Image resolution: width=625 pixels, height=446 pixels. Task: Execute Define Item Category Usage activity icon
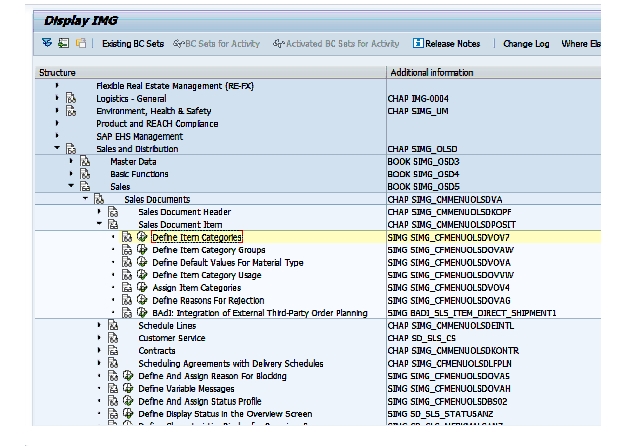[142, 275]
